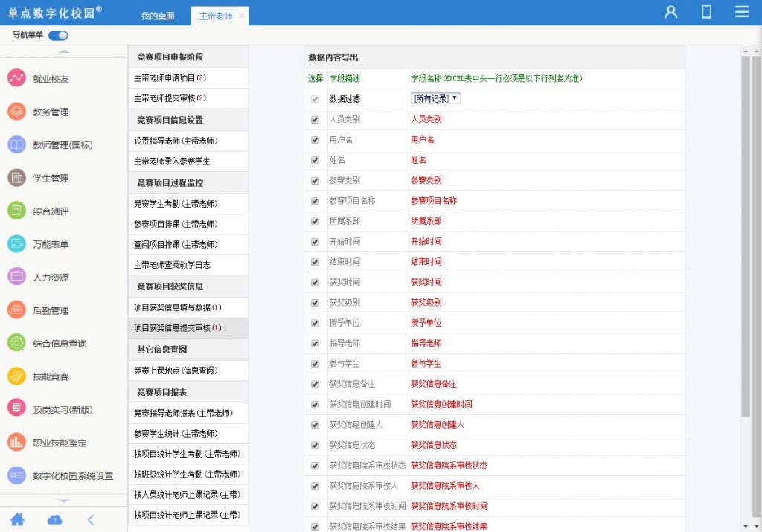Open 主带老师查阅教学日志 link
Screen dimensions: 762x532
pyautogui.click(x=188, y=265)
